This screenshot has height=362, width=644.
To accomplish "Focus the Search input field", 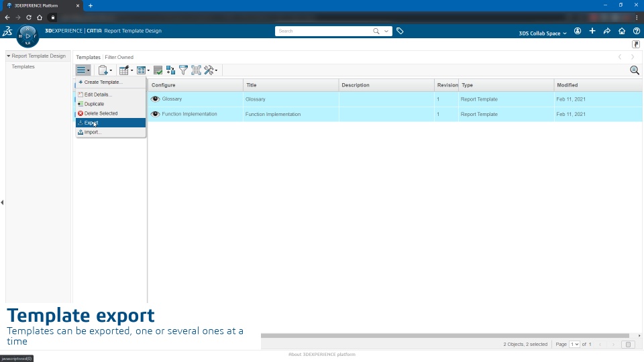I will click(x=323, y=31).
